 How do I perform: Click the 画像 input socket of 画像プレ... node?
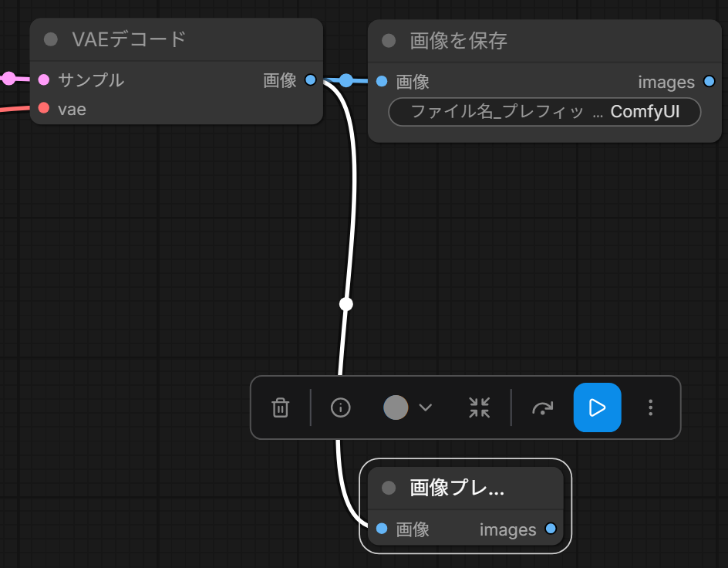coord(382,528)
